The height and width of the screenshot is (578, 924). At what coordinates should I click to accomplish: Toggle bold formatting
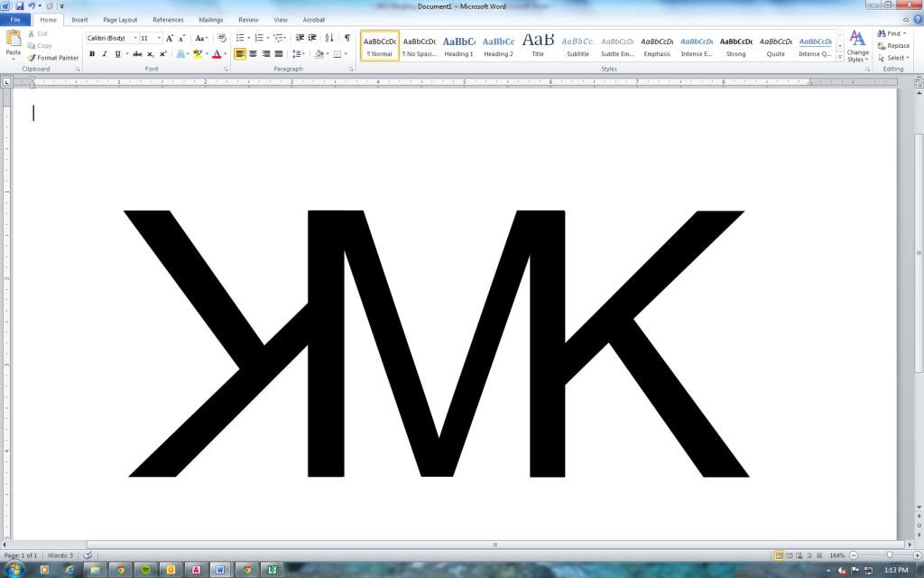92,54
